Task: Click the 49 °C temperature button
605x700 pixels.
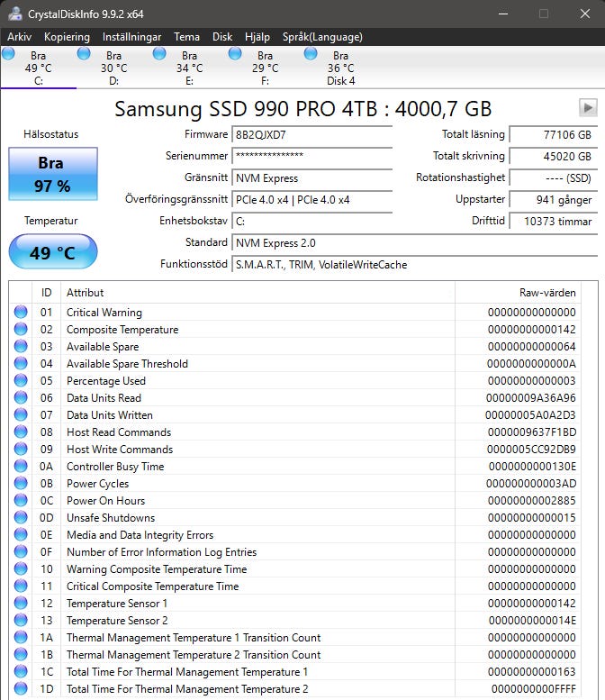Action: pos(52,252)
